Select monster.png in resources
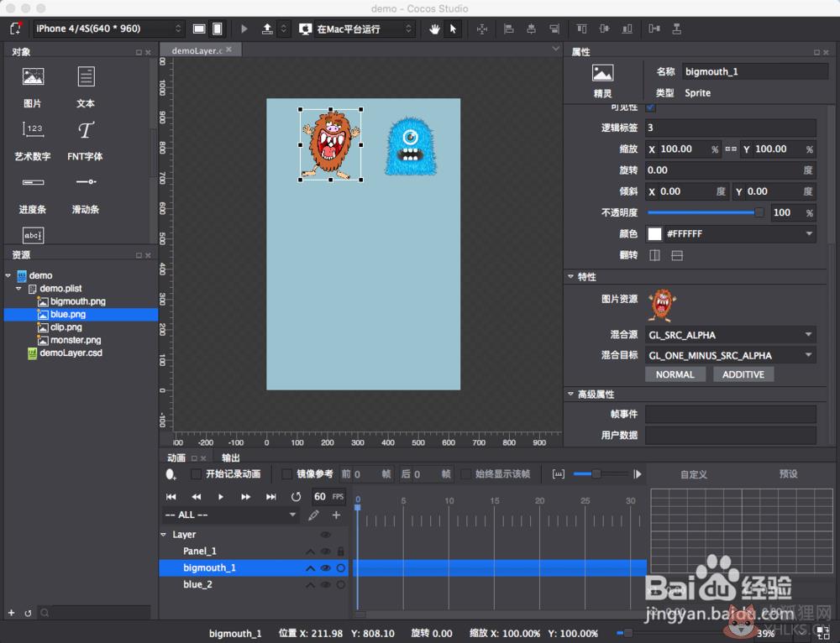This screenshot has height=643, width=840. [76, 340]
